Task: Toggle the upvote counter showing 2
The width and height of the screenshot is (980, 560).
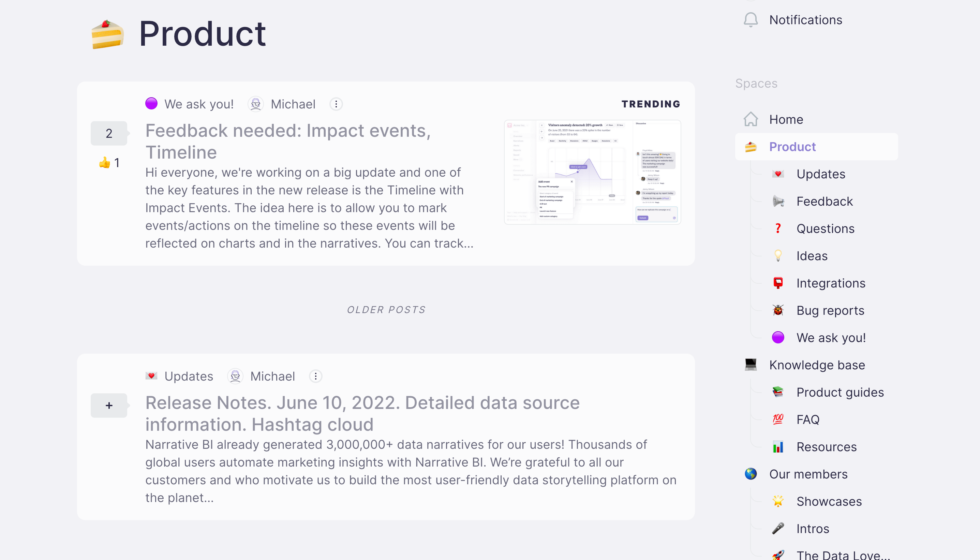Action: pos(109,133)
